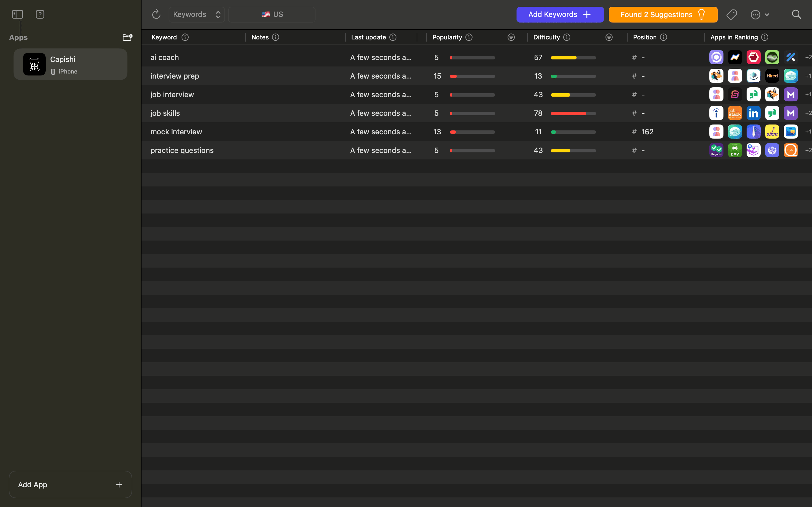Viewport: 812px width, 507px height.
Task: Open the Keywords view dropdown
Action: click(x=197, y=14)
